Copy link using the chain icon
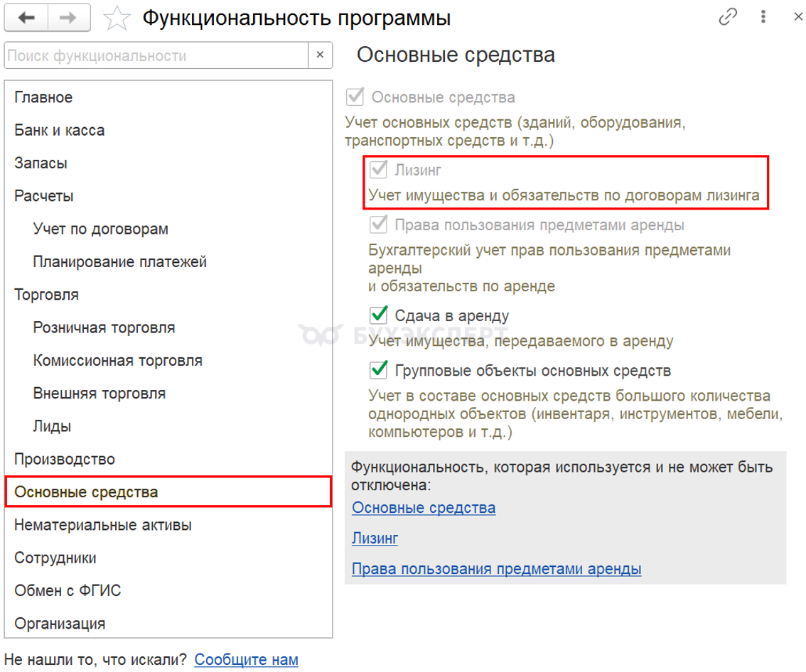The height and width of the screenshot is (672, 806). (728, 17)
